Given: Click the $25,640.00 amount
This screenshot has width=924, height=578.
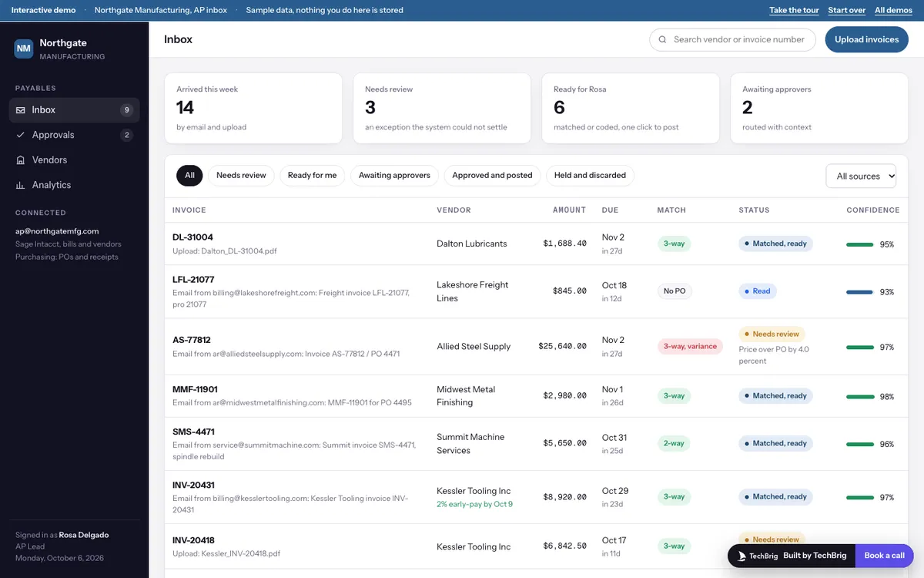Looking at the screenshot, I should (x=562, y=347).
